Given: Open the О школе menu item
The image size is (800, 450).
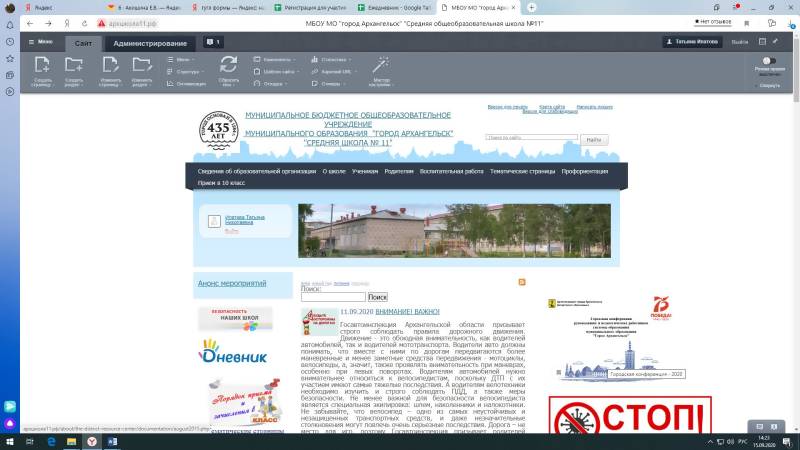Looking at the screenshot, I should click(334, 171).
